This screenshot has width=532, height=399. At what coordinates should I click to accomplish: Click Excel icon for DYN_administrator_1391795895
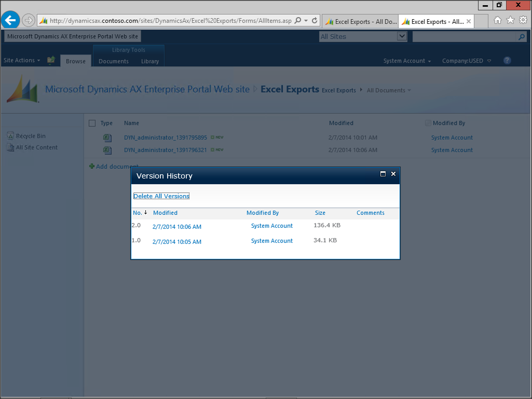(107, 138)
